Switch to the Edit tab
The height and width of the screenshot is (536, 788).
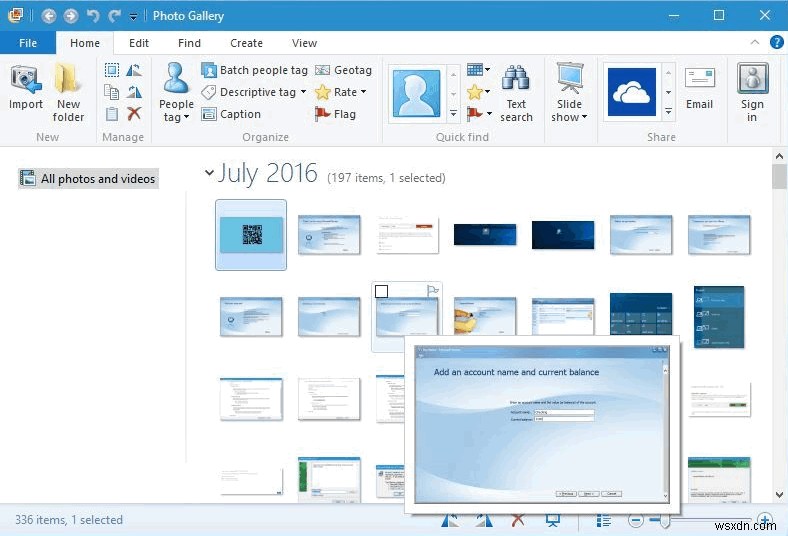point(139,43)
